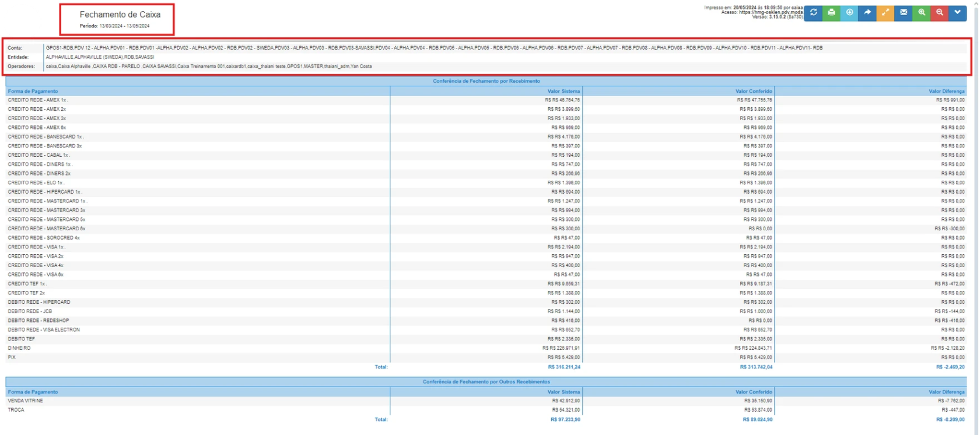The height and width of the screenshot is (435, 980).
Task: Print the report with the green printer icon
Action: click(831, 12)
